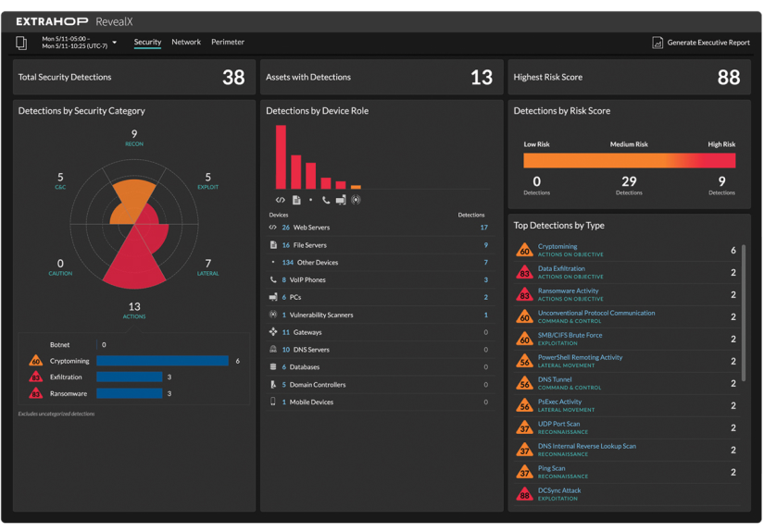Viewport: 764px width, 532px height.
Task: Click the Databases row icon
Action: [273, 367]
